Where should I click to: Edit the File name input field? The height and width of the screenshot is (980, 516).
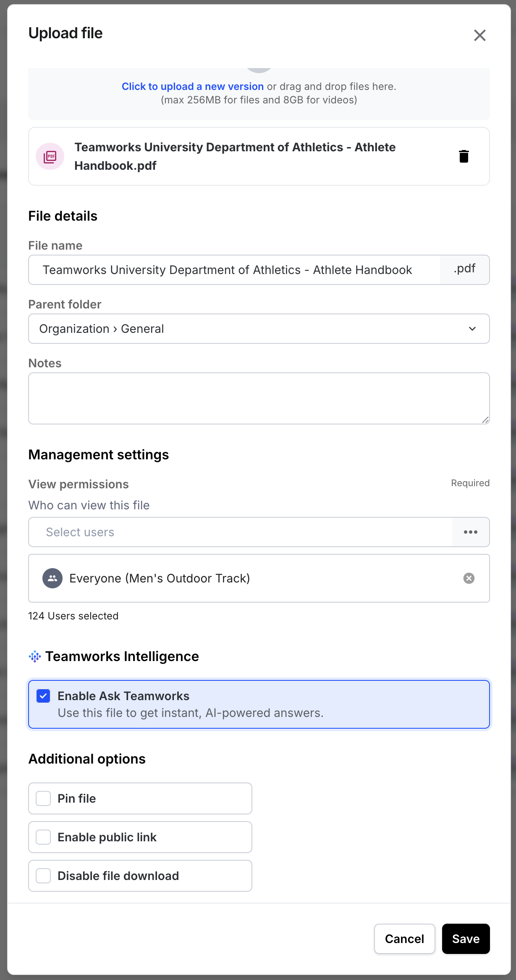click(234, 270)
